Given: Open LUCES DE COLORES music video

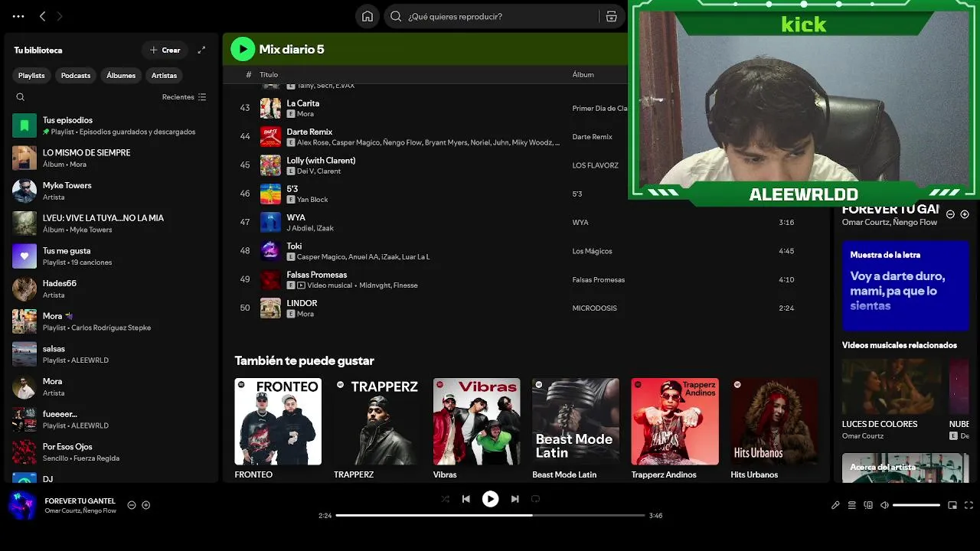Looking at the screenshot, I should [x=892, y=399].
